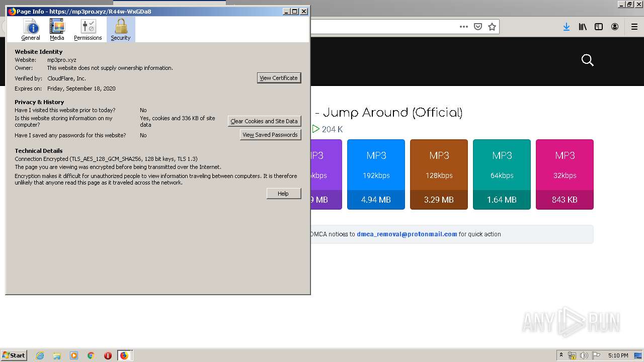
Task: Open the Library icon in Firefox toolbar
Action: coord(583,27)
